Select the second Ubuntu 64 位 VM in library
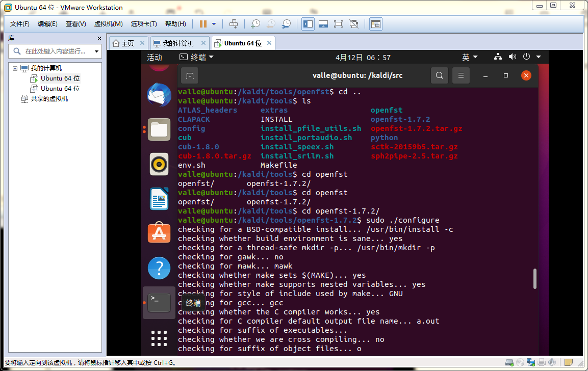 click(60, 89)
